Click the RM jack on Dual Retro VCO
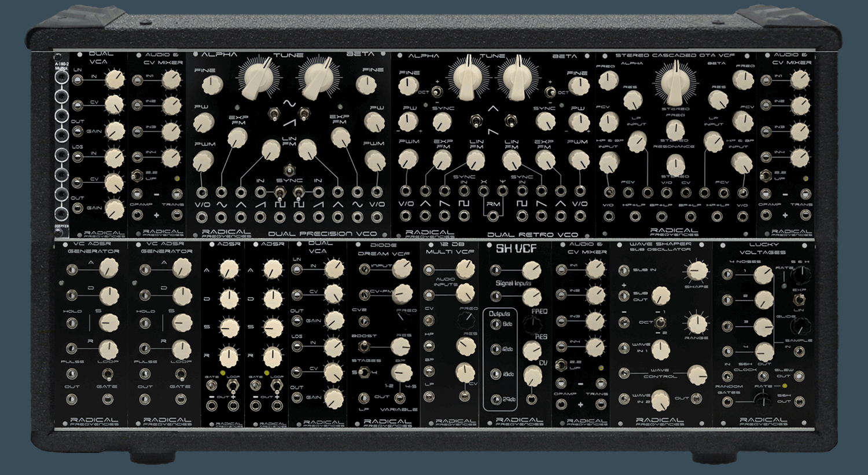Viewport: 868px width, 475px height. pos(494,215)
